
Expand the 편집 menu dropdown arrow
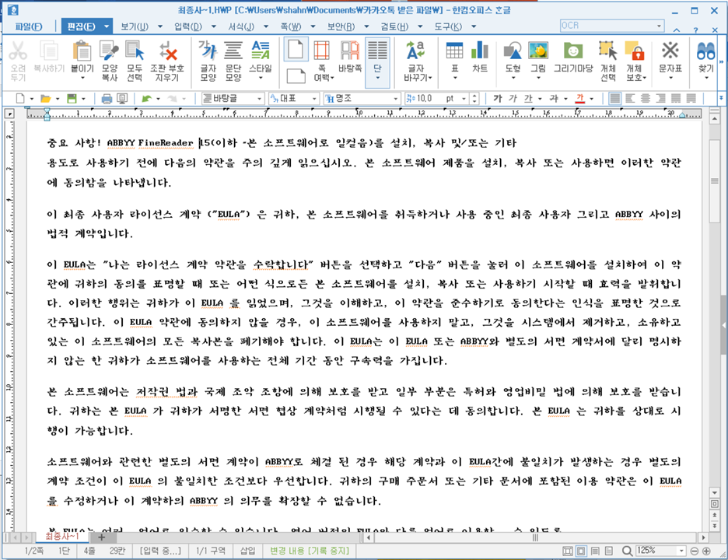[107, 26]
